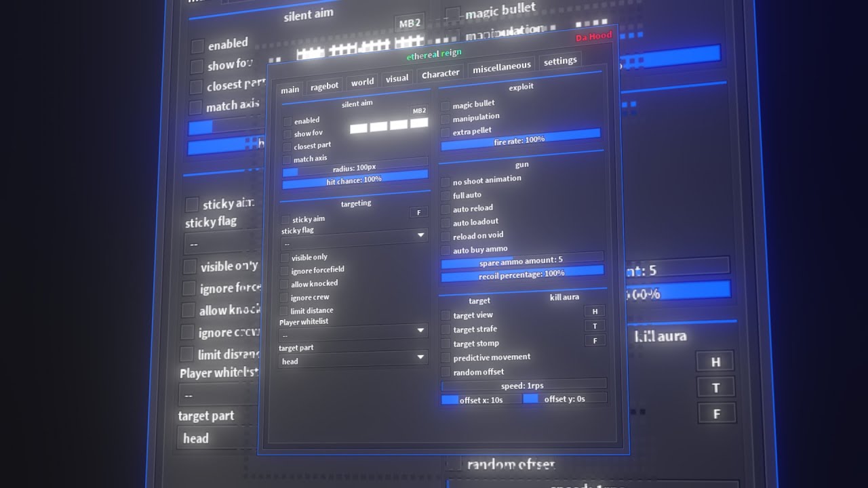Image resolution: width=868 pixels, height=488 pixels.
Task: Expand the background window's sticky flag dropdown
Action: (x=220, y=243)
